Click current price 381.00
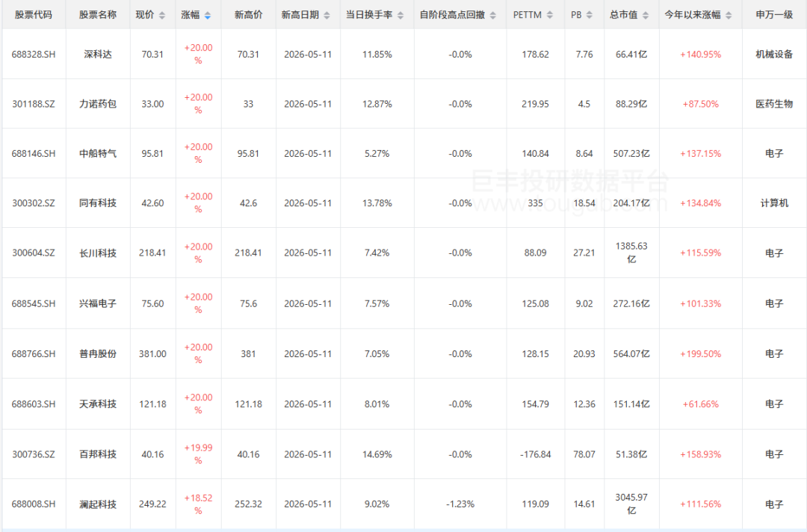 point(152,354)
